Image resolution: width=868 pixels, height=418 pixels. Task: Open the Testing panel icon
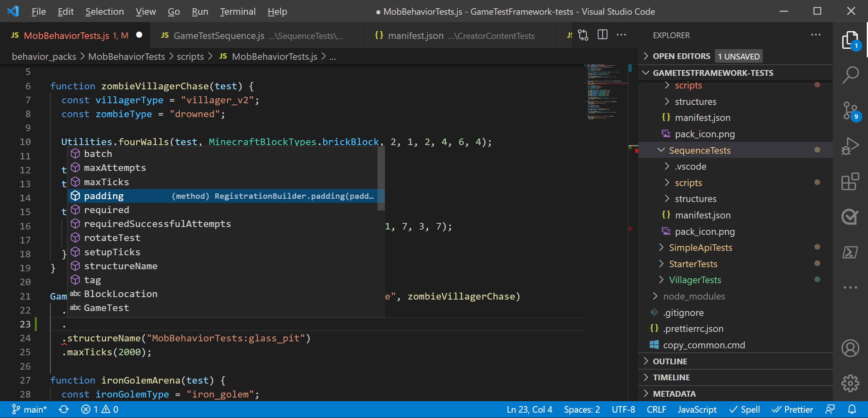click(x=850, y=217)
